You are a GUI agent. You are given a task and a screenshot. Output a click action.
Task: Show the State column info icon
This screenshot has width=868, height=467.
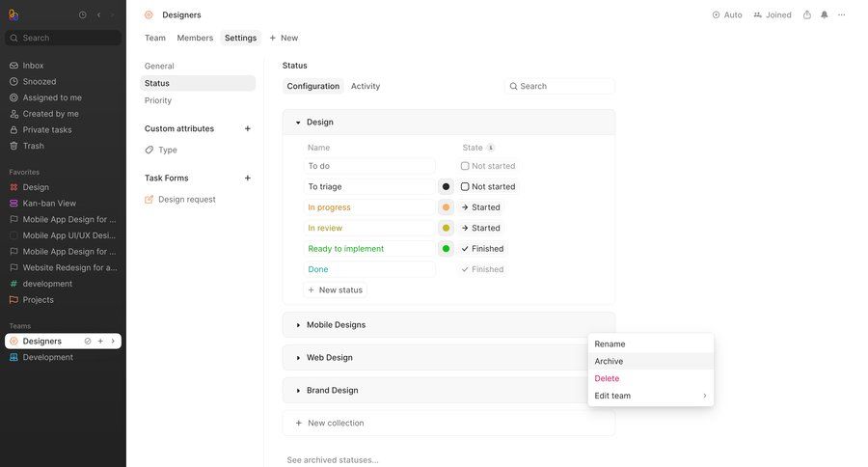click(491, 148)
